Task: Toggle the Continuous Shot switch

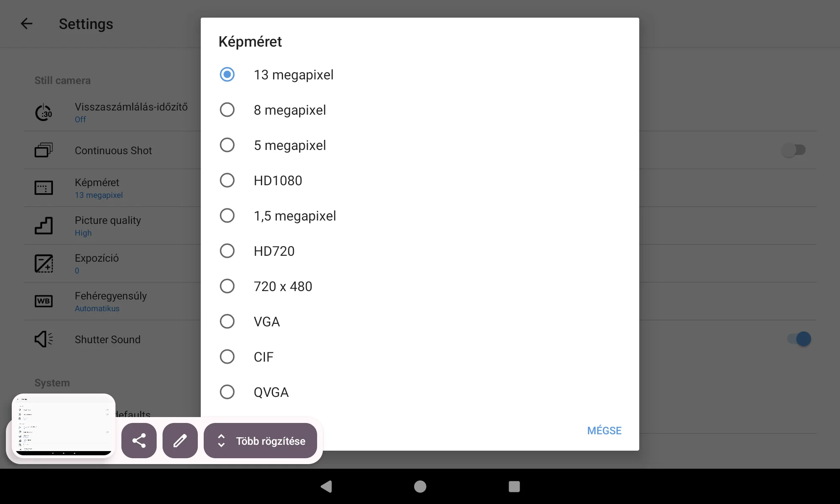Action: 793,150
